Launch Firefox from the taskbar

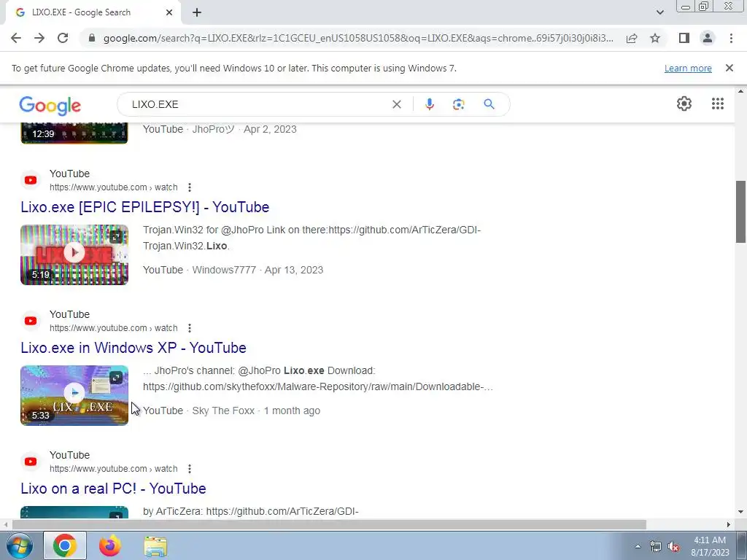(110, 545)
